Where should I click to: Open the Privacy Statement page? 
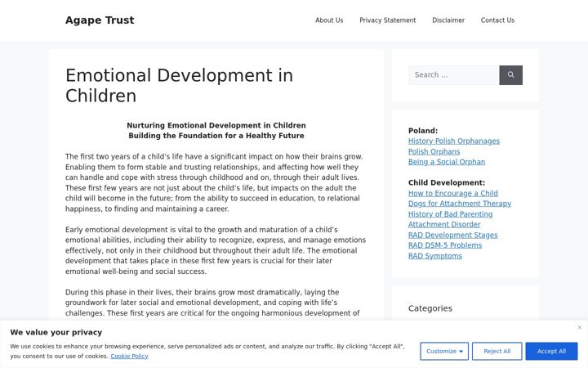388,20
